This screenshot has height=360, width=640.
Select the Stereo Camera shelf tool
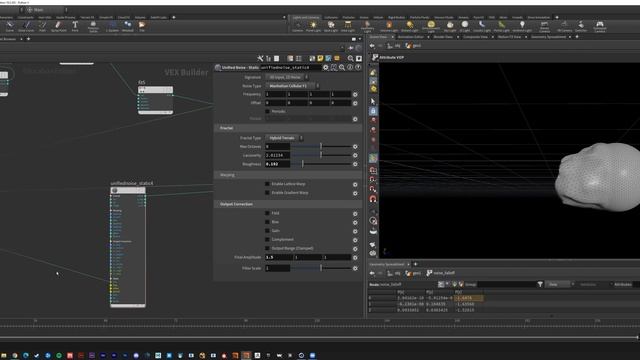(x=544, y=27)
